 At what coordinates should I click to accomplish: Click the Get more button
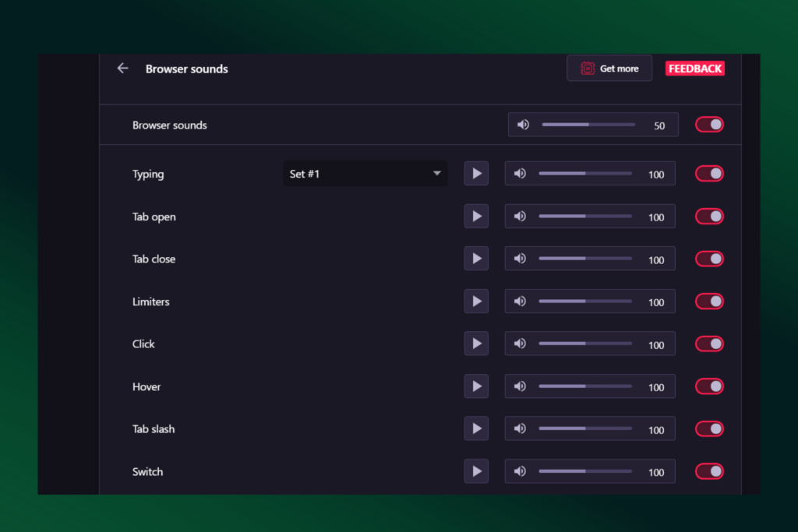click(609, 68)
